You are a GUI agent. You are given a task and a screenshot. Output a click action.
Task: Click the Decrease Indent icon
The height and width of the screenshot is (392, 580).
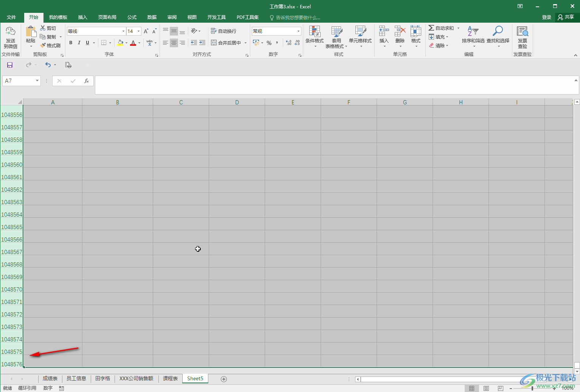point(194,43)
